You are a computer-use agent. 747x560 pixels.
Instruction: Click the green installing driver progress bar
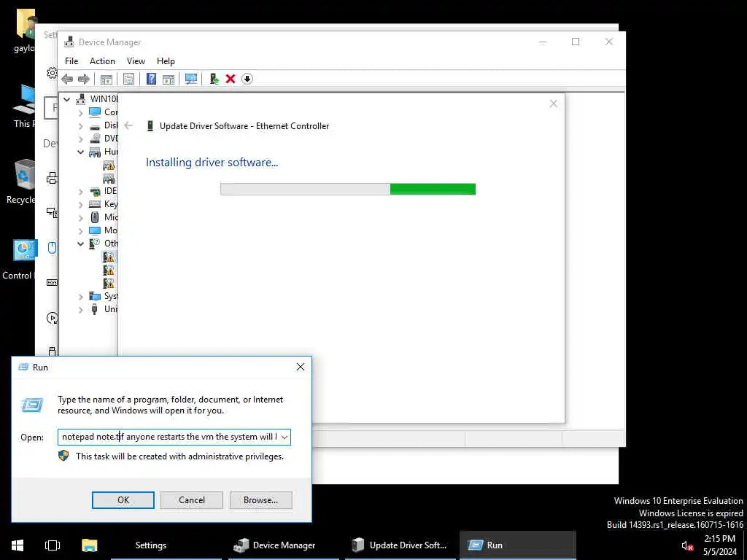coord(348,189)
